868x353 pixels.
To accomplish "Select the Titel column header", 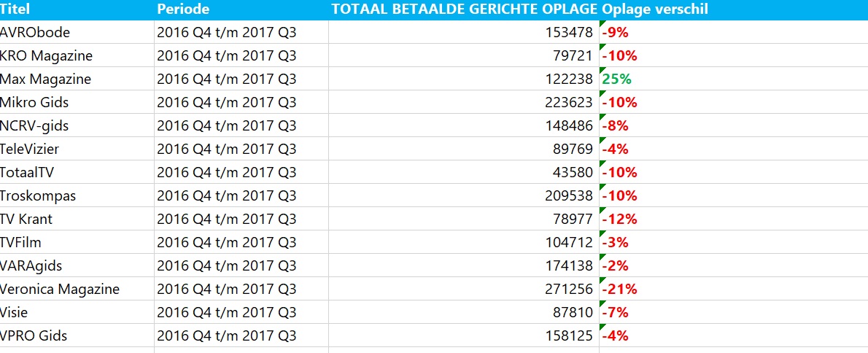I will [77, 10].
